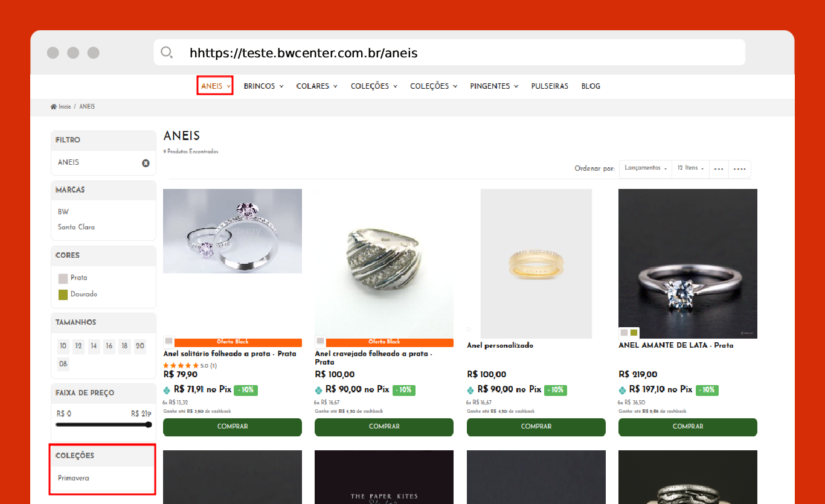Screen dimensions: 825x504
Task: Switch to four-column grid view
Action: point(739,169)
